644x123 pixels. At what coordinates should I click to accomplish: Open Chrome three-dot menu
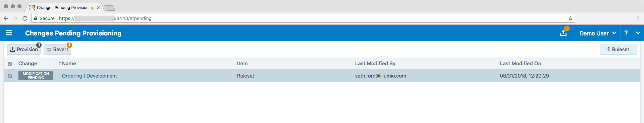[638, 18]
